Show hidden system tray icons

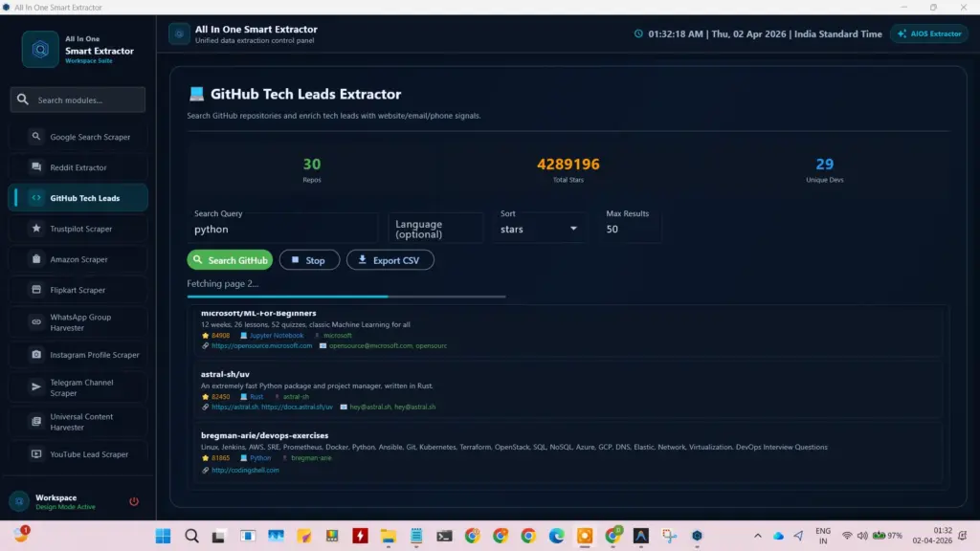(x=758, y=536)
